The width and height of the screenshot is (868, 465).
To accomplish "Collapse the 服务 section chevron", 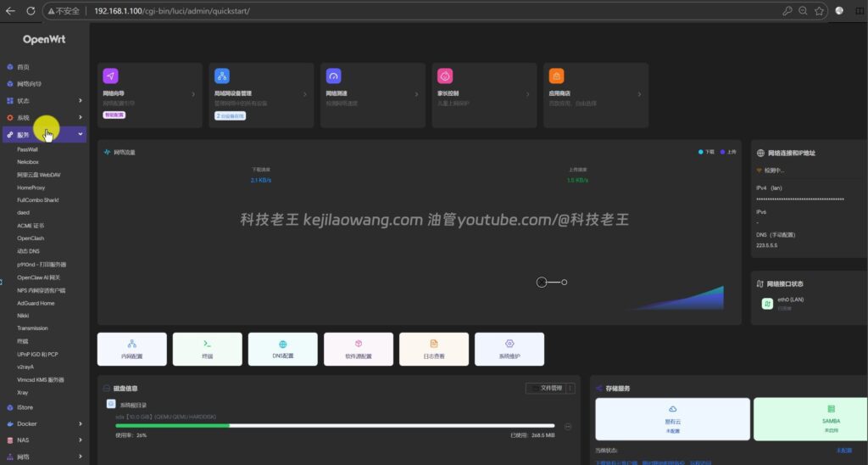I will tap(81, 134).
